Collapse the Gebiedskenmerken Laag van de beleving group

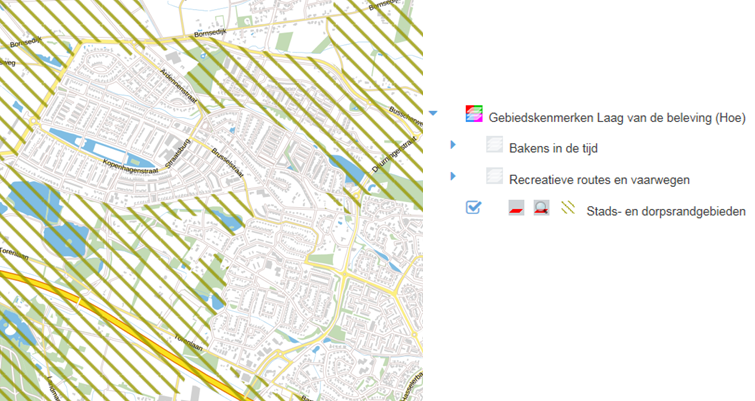pyautogui.click(x=433, y=114)
